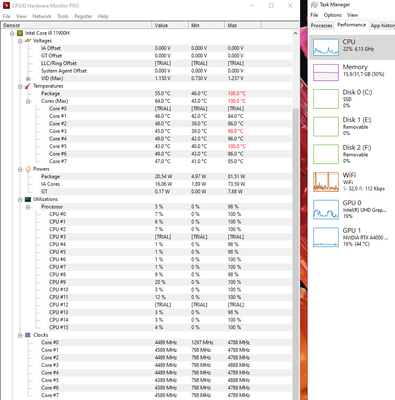The image size is (395, 400).
Task: Collapse the Utilizations tree node
Action: pyautogui.click(x=20, y=200)
